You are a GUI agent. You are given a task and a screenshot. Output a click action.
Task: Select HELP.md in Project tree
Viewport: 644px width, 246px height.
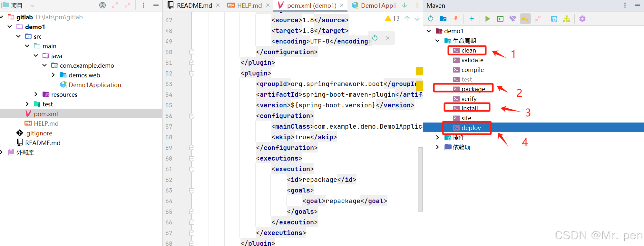[x=42, y=123]
